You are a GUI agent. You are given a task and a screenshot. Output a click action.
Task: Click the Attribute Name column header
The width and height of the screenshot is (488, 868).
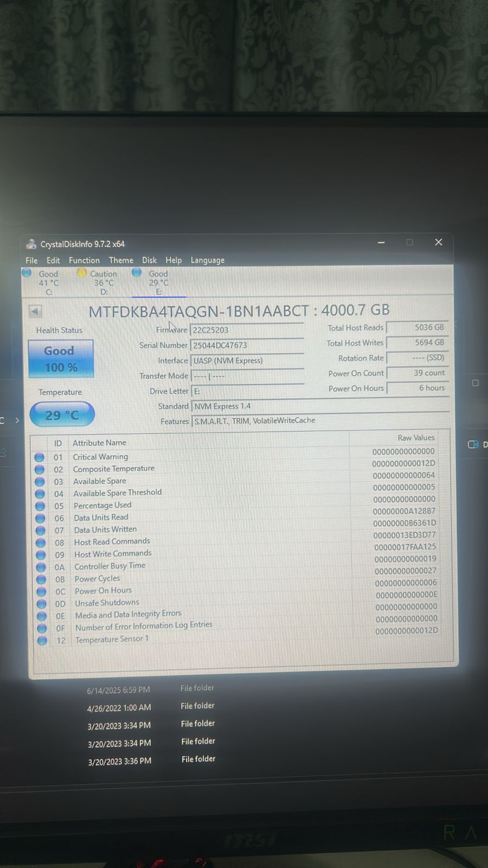point(99,443)
